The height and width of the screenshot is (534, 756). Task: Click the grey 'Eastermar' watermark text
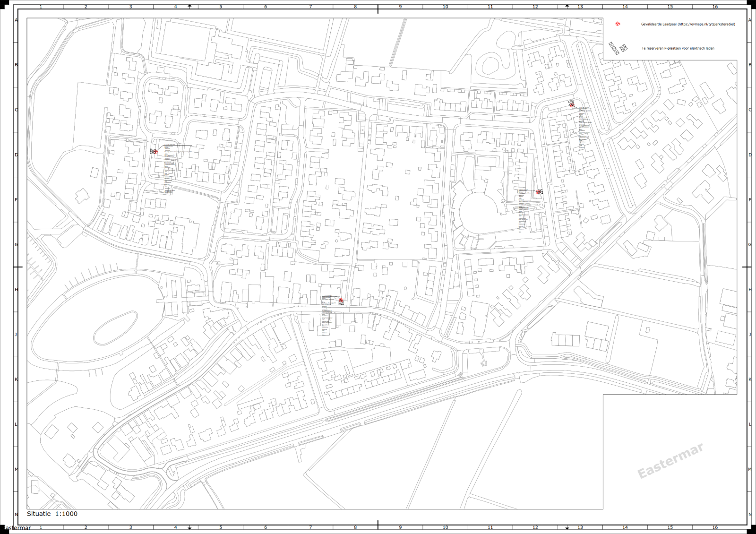click(670, 461)
